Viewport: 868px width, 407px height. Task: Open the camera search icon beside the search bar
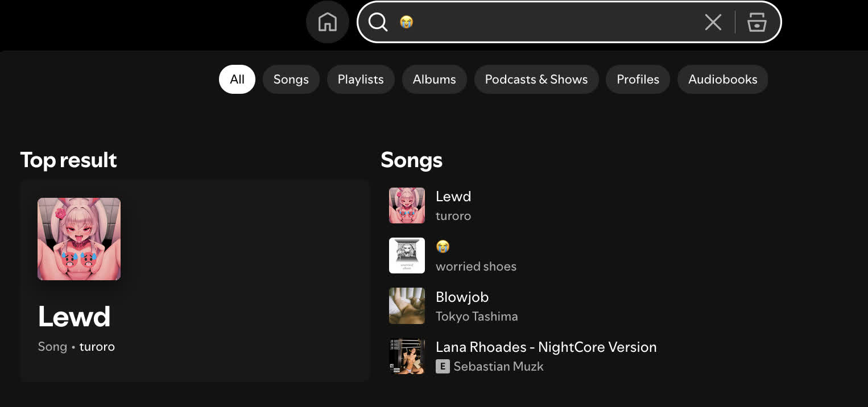pyautogui.click(x=757, y=23)
